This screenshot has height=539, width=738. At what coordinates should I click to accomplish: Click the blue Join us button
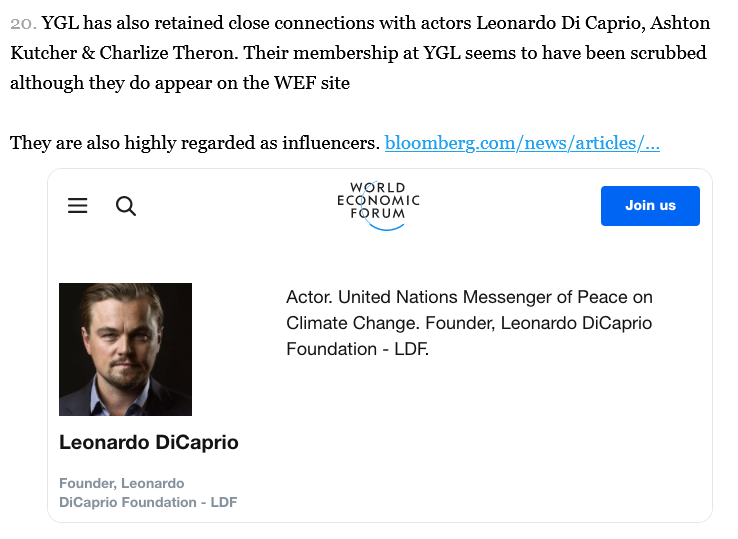click(650, 206)
